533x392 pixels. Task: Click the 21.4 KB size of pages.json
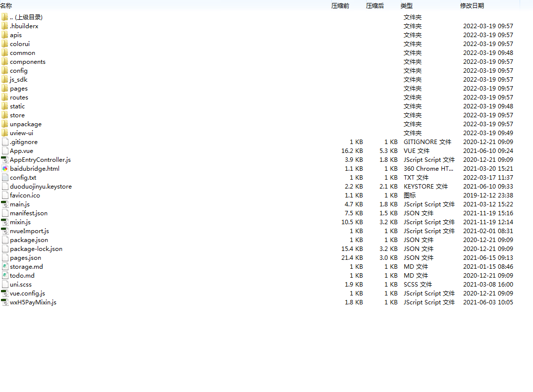pyautogui.click(x=352, y=257)
